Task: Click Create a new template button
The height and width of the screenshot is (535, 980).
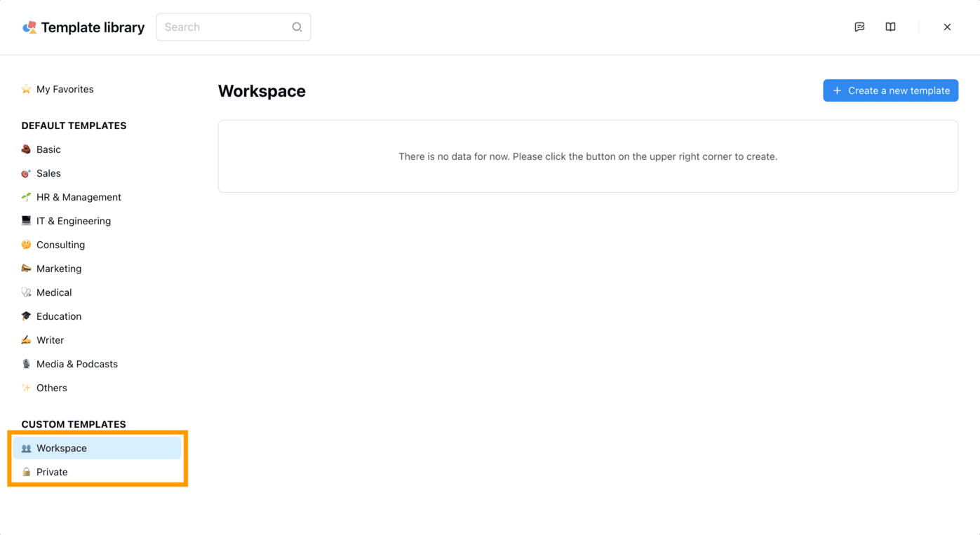Action: coord(891,90)
